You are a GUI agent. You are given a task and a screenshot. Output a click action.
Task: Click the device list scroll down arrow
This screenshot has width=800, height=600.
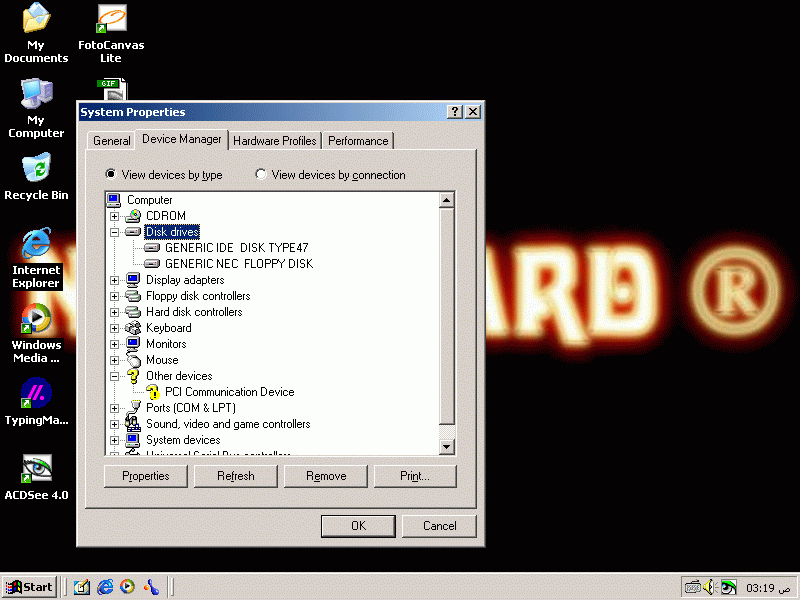point(446,447)
